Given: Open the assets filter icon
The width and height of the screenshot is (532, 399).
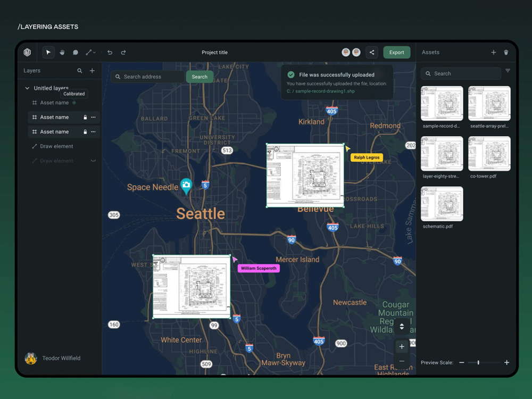Looking at the screenshot, I should [x=508, y=71].
